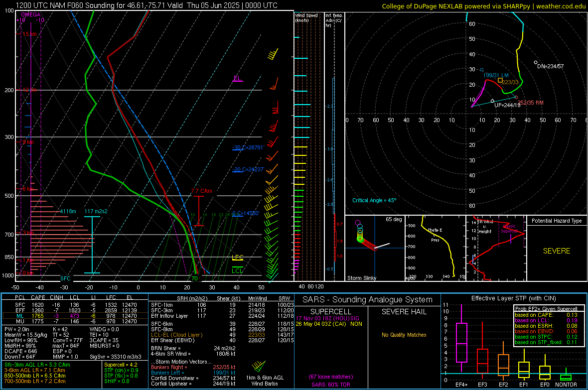Click the '199/31 LM' hodograph label
588x390 pixels.
(x=496, y=75)
